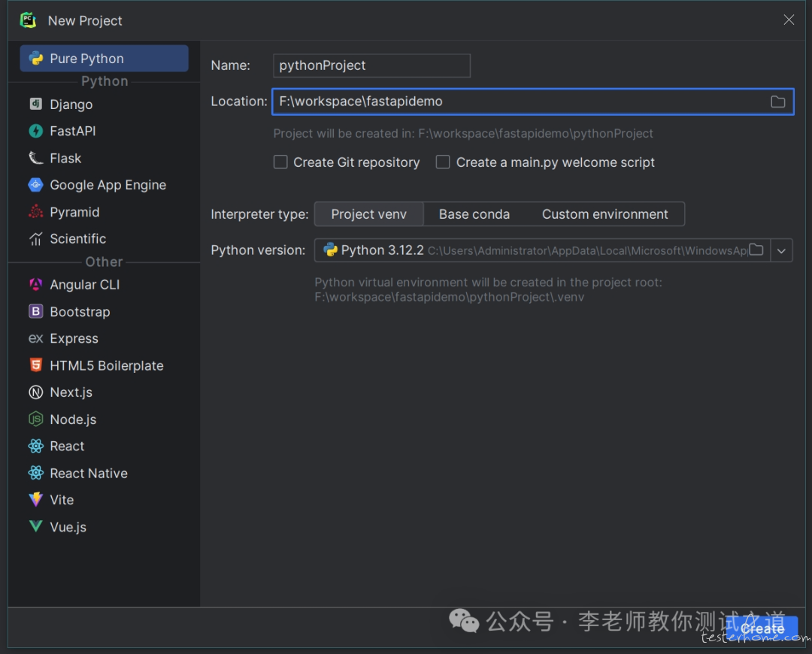Click the 'Interpreter type:' label

click(259, 214)
